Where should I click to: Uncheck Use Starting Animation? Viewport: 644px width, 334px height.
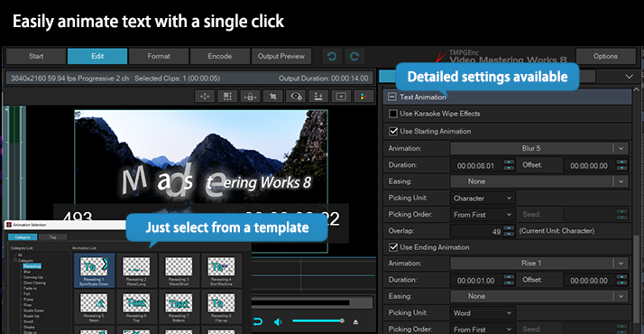click(393, 131)
